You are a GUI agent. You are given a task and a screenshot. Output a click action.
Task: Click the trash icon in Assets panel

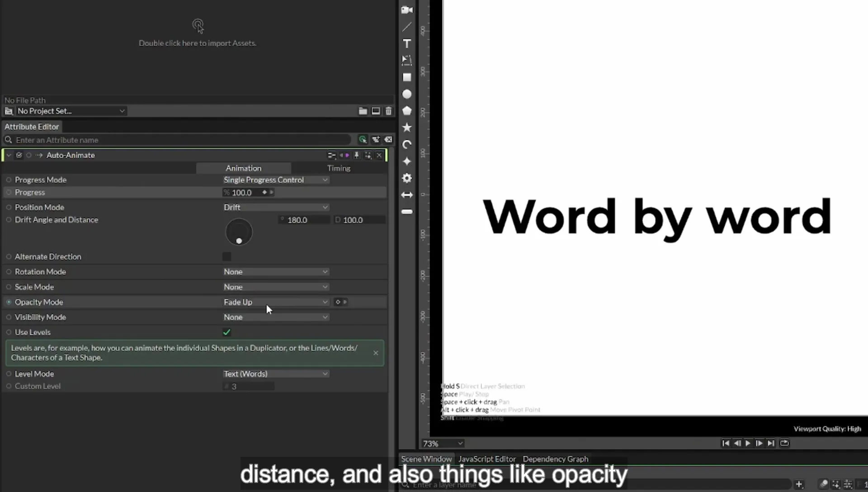[x=388, y=111]
